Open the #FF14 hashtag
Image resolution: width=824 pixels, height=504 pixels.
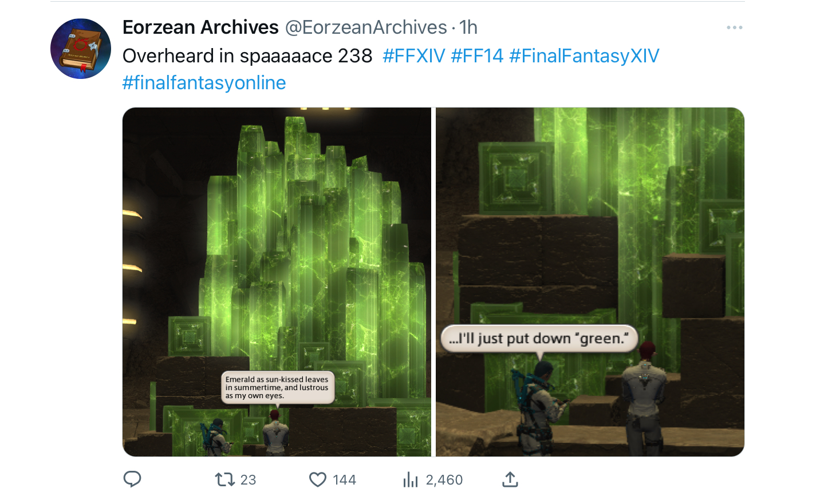pyautogui.click(x=477, y=55)
